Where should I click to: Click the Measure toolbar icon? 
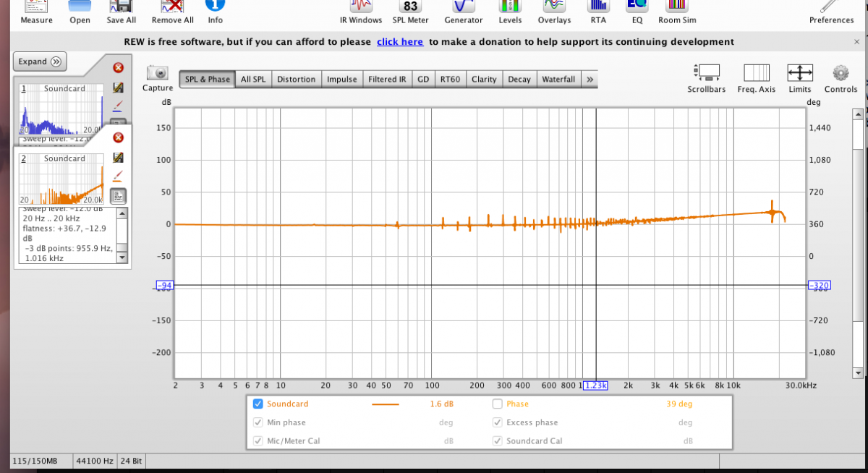pos(36,7)
